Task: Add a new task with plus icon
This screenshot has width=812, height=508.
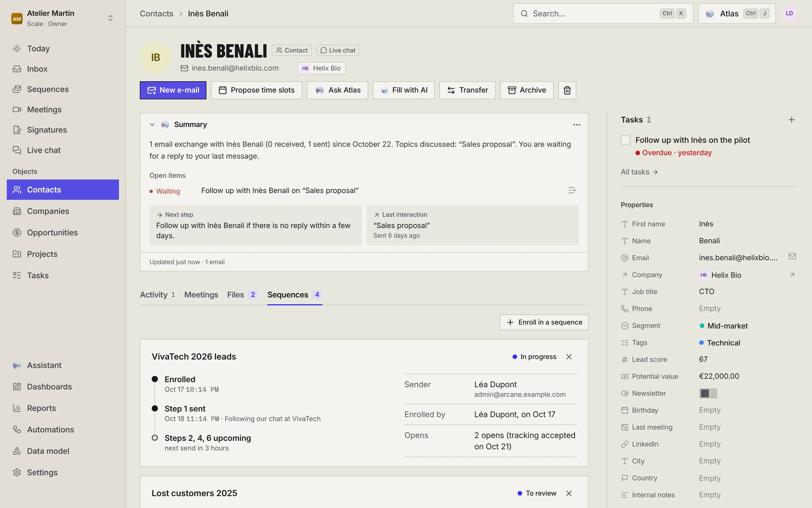Action: tap(791, 120)
